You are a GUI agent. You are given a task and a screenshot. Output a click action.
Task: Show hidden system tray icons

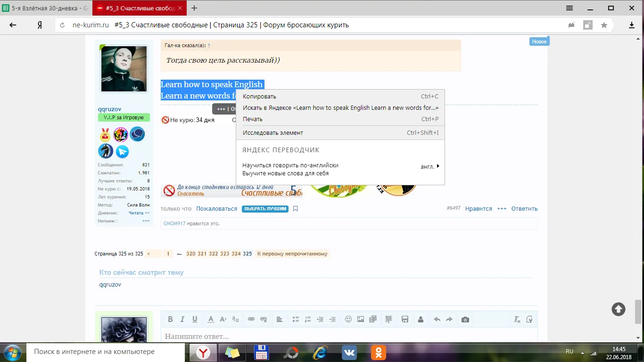(583, 352)
